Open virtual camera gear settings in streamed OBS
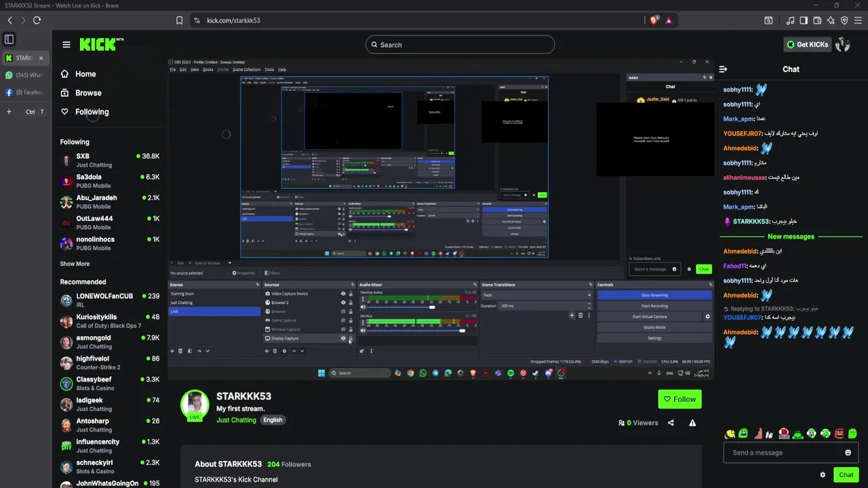868x488 pixels. click(x=708, y=317)
